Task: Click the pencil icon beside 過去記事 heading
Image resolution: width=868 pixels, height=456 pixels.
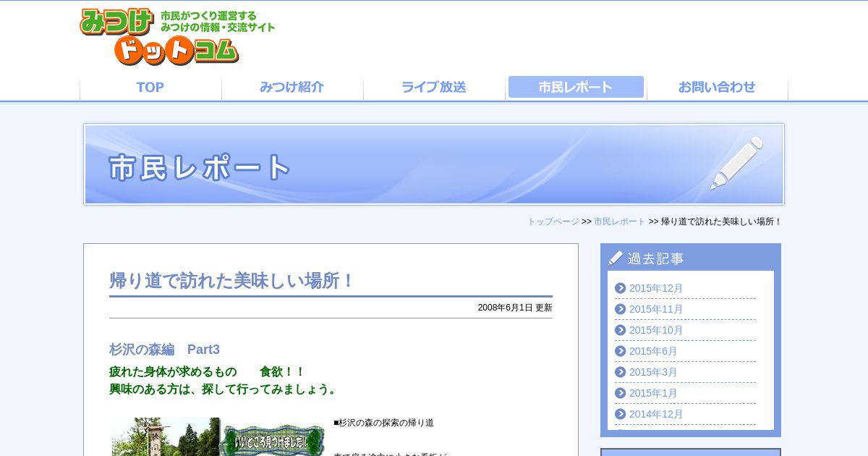Action: [x=616, y=258]
